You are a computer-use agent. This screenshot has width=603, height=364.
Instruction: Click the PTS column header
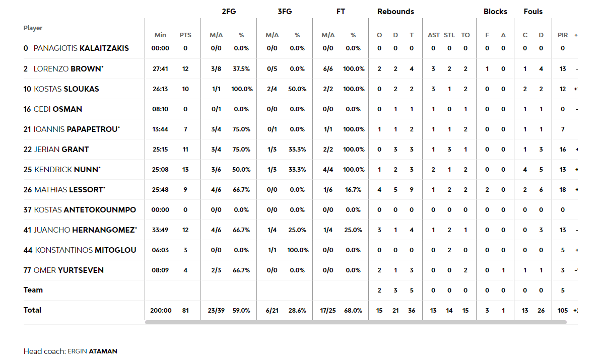185,35
